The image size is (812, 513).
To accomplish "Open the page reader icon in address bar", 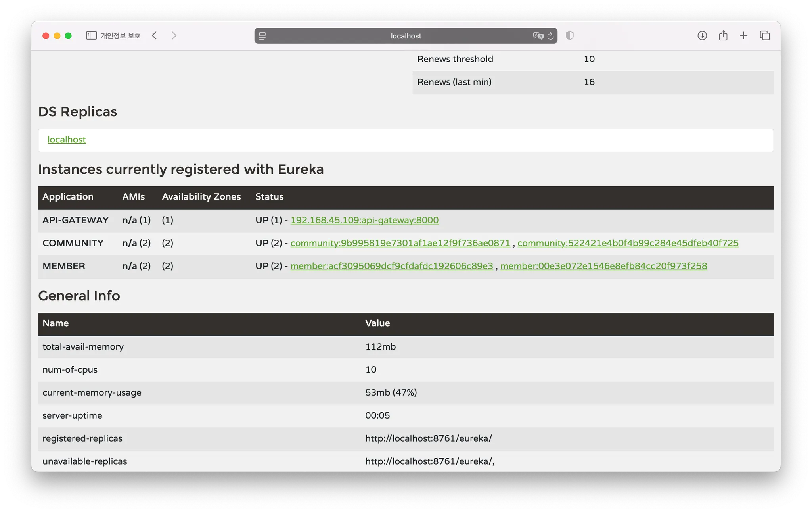I will 262,36.
